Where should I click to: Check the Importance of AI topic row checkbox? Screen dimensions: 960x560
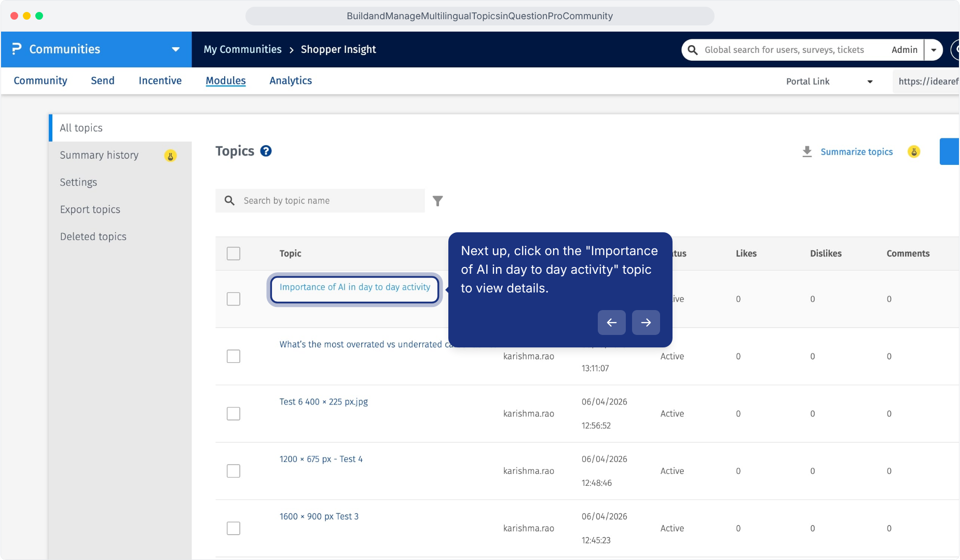pos(234,299)
